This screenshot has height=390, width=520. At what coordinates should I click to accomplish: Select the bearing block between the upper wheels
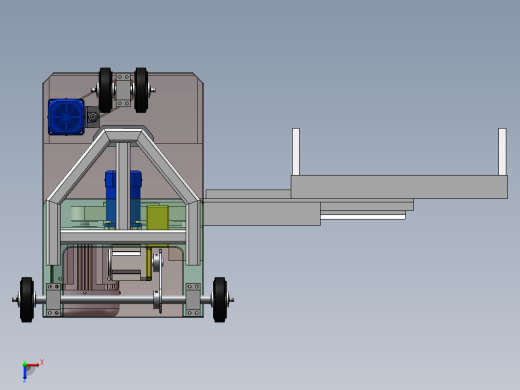[x=123, y=90]
